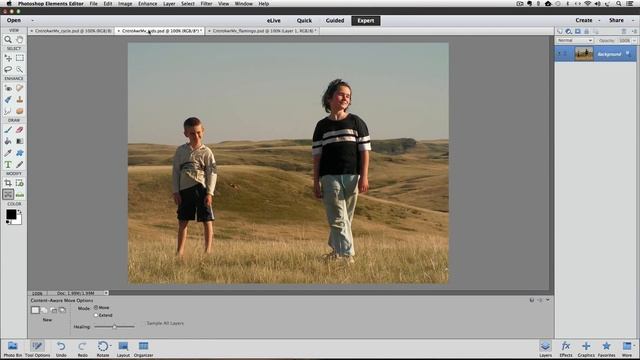Open the Photo Bin
640x360 pixels.
pos(13,349)
